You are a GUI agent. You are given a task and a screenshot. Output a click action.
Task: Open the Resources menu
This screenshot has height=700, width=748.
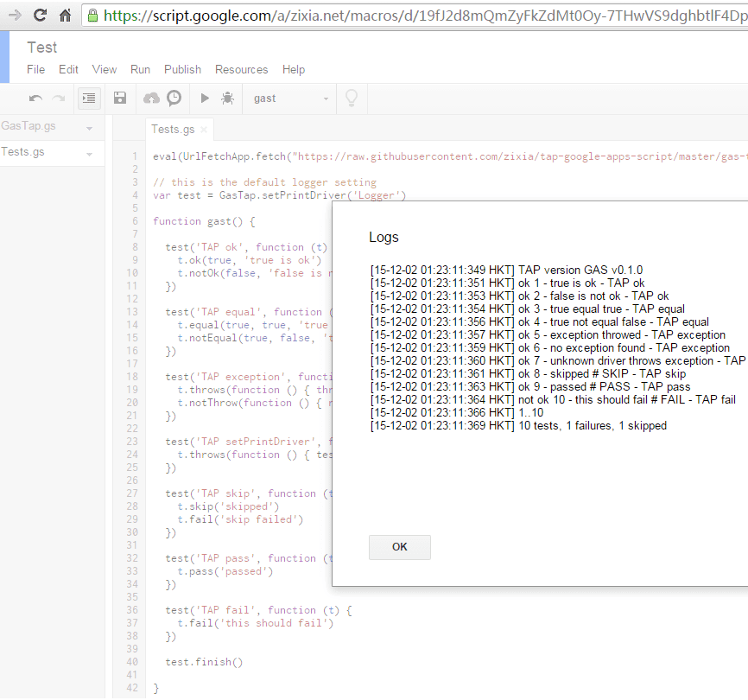(241, 69)
